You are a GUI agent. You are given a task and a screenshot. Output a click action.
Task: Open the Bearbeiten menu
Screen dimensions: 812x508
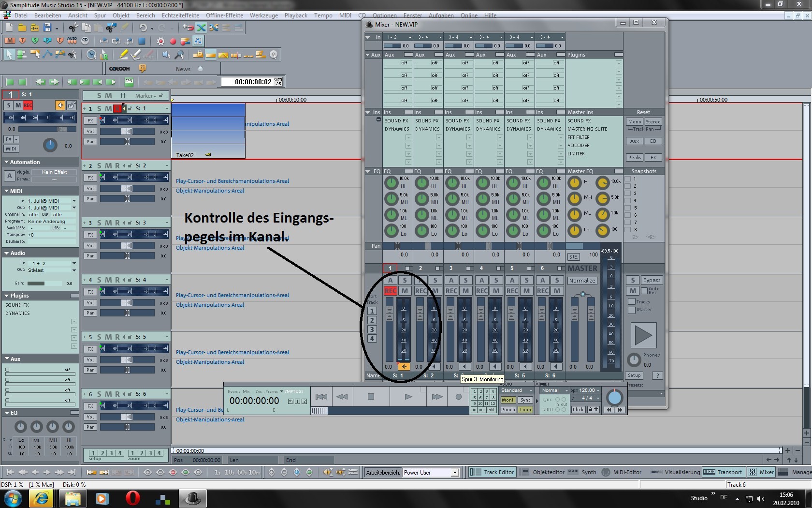48,15
